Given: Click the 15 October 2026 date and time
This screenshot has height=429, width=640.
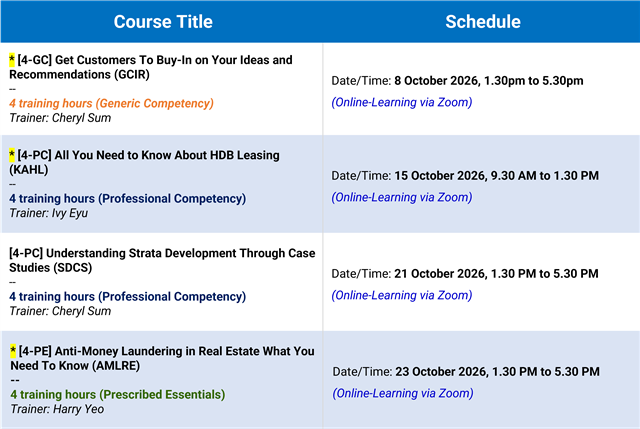Looking at the screenshot, I should pos(496,176).
